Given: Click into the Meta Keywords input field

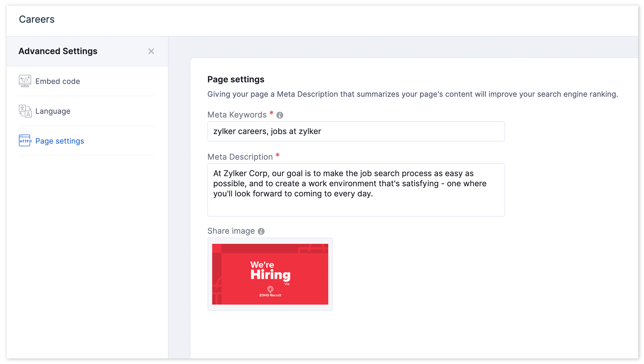Looking at the screenshot, I should coord(356,131).
